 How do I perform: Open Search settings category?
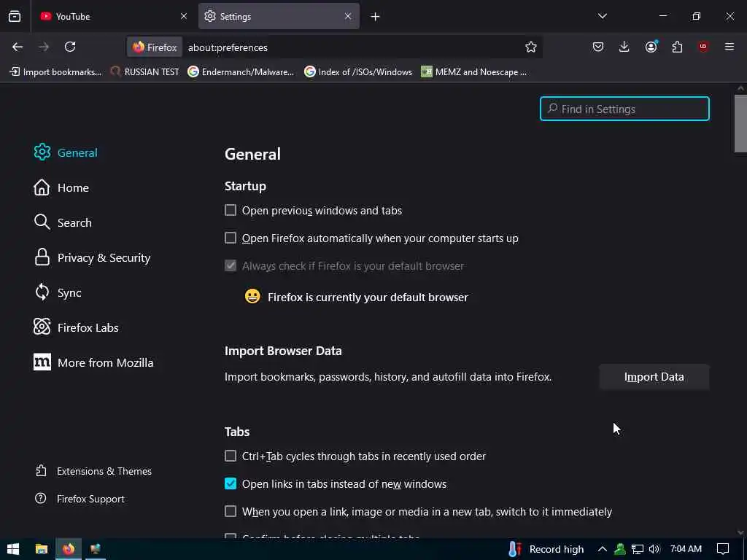click(x=63, y=222)
